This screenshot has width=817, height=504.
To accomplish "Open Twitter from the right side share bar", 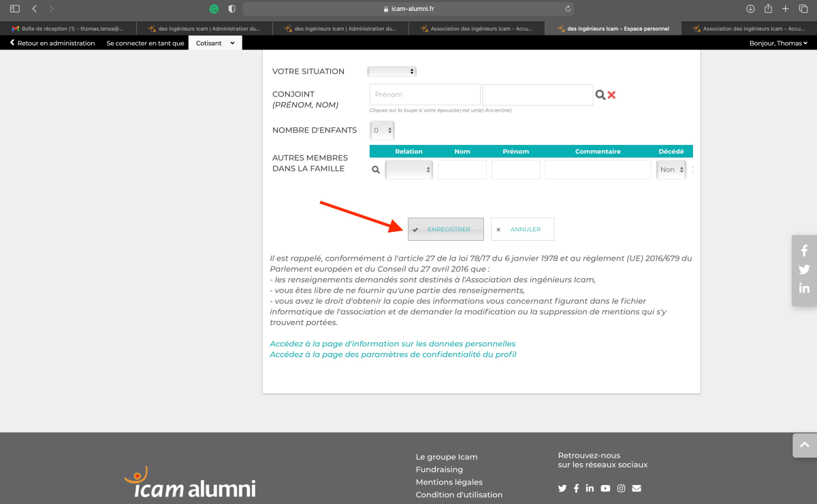I will click(x=804, y=269).
